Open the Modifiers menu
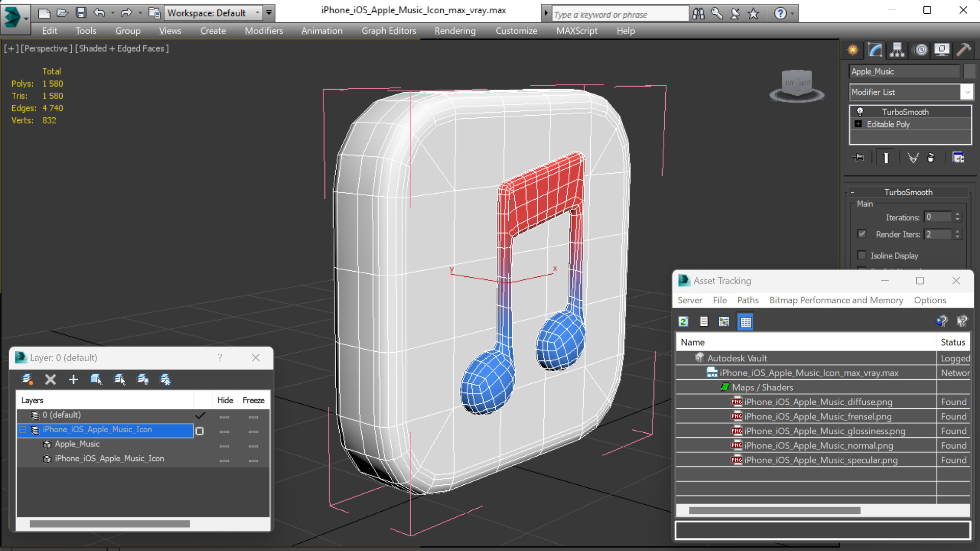Image resolution: width=980 pixels, height=551 pixels. (264, 31)
